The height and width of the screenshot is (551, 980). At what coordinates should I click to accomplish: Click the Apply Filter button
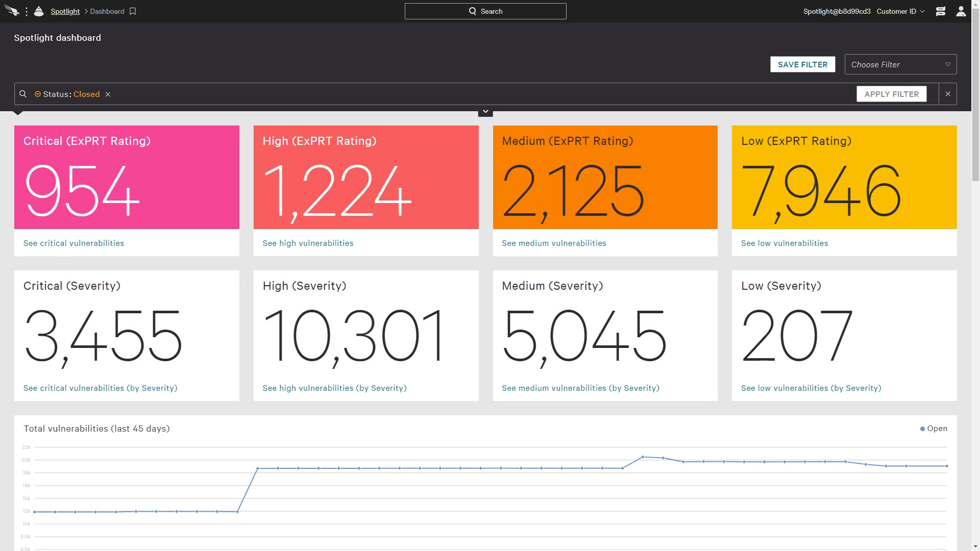tap(891, 94)
